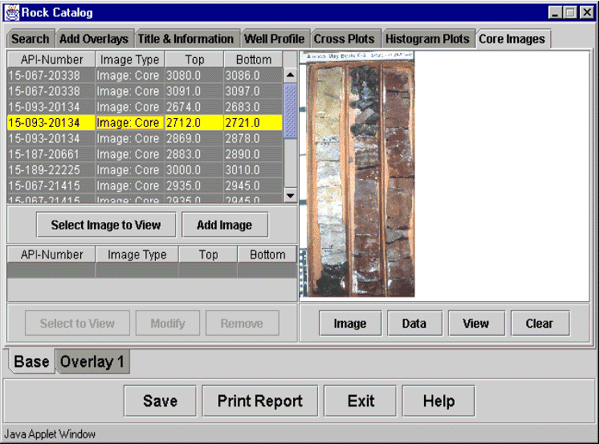Click the Data button

414,323
